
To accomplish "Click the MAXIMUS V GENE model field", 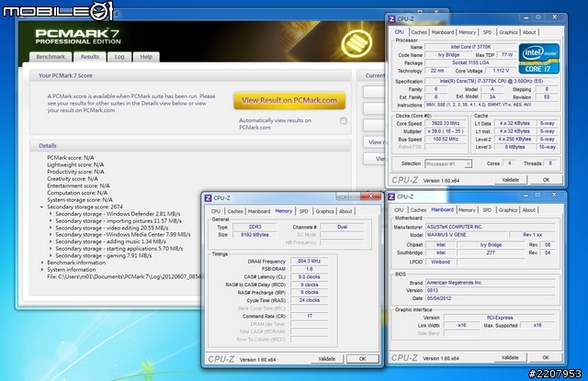I will tap(467, 235).
